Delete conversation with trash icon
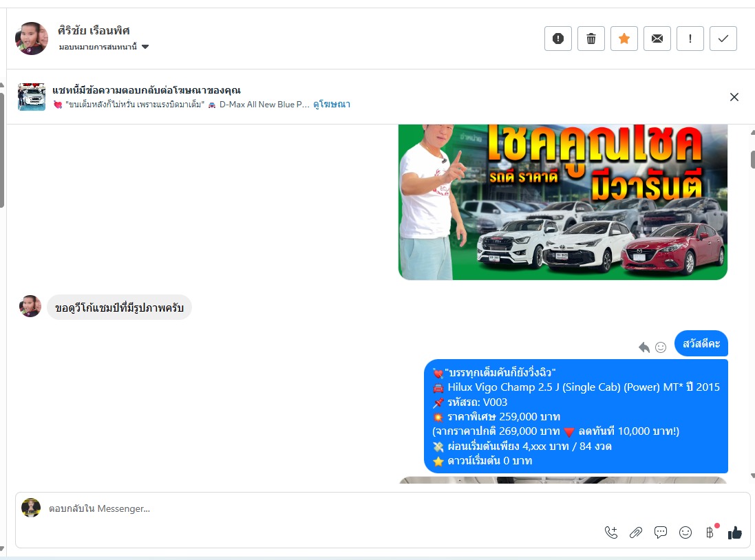The height and width of the screenshot is (560, 755). pos(591,39)
